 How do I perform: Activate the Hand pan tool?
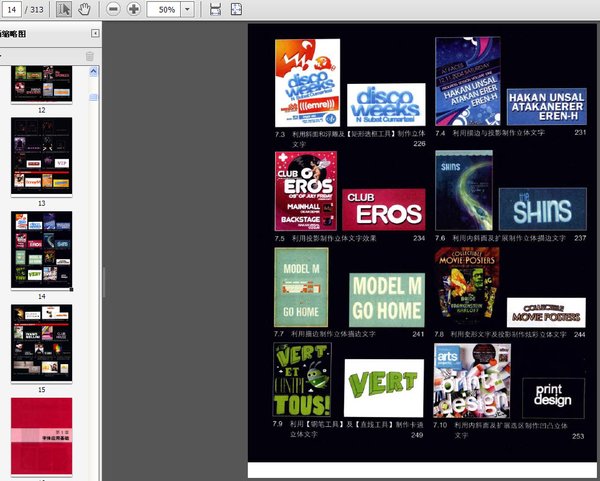click(x=84, y=9)
